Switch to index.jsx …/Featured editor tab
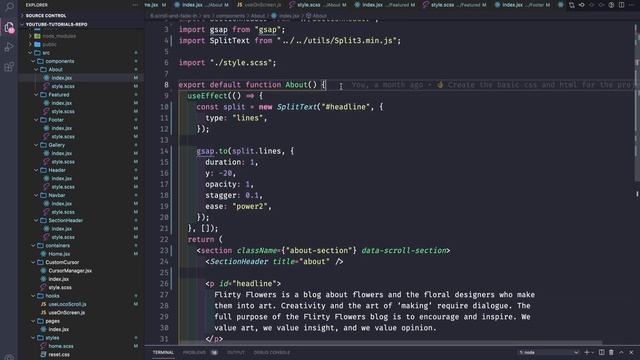This screenshot has width=640, height=360. coord(385,5)
